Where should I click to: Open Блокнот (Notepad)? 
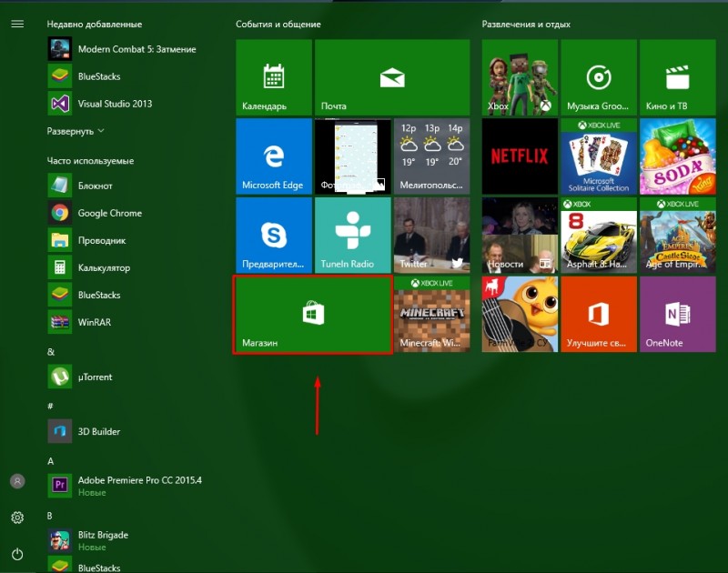80,186
